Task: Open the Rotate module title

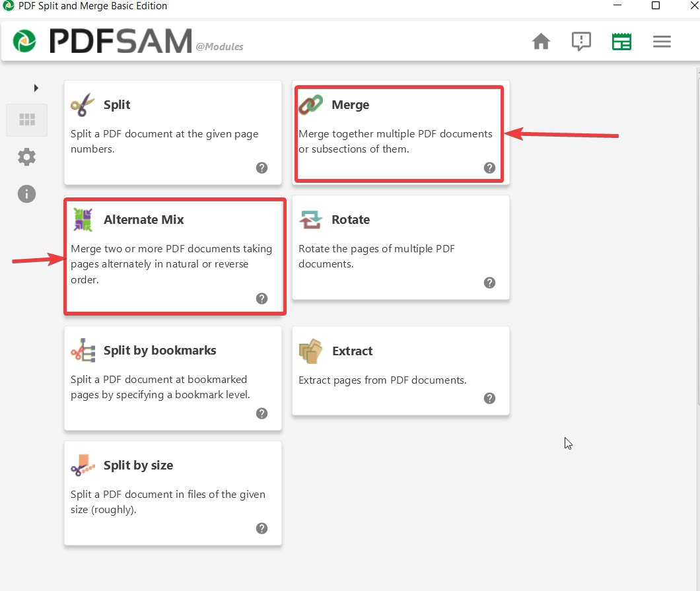Action: pyautogui.click(x=351, y=220)
